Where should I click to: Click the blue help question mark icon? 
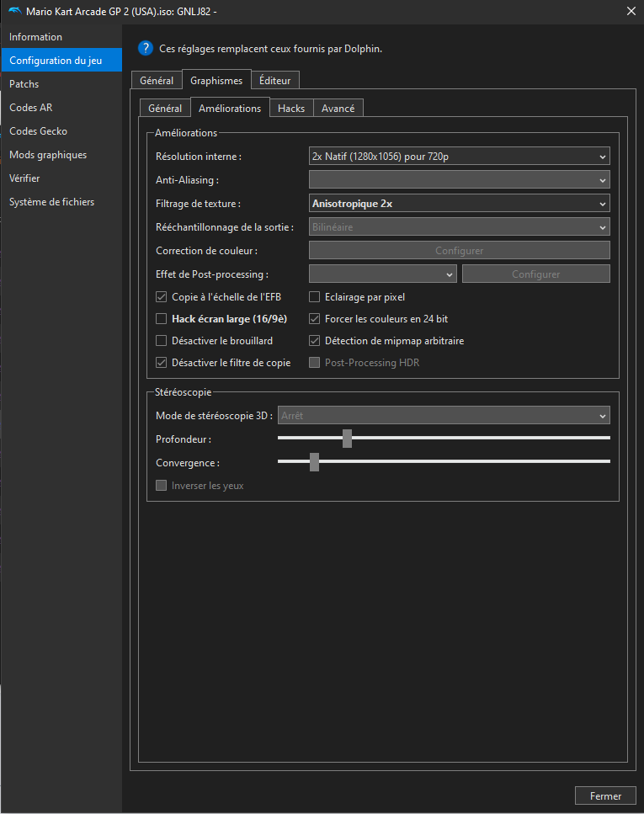[x=146, y=49]
